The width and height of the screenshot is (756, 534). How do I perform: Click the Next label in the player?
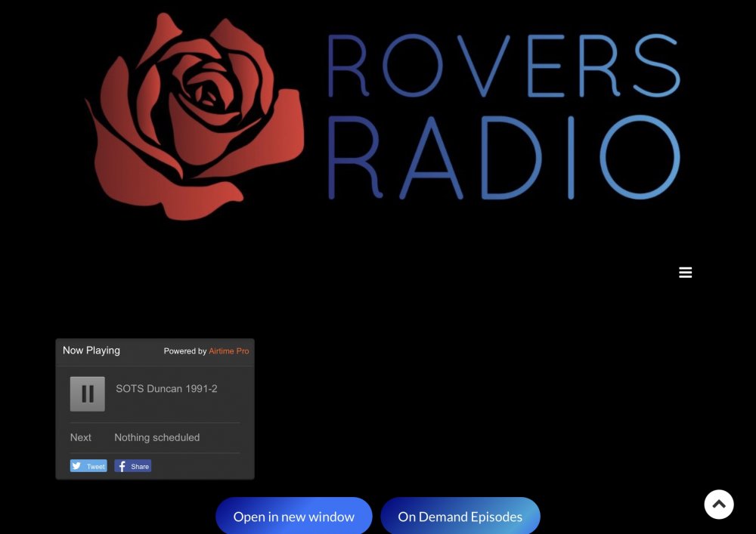coord(81,437)
